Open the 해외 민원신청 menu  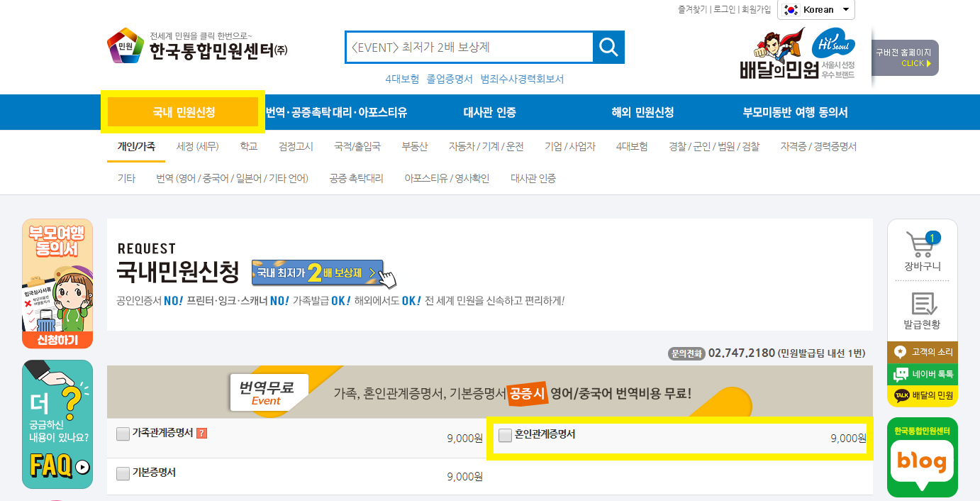point(642,112)
